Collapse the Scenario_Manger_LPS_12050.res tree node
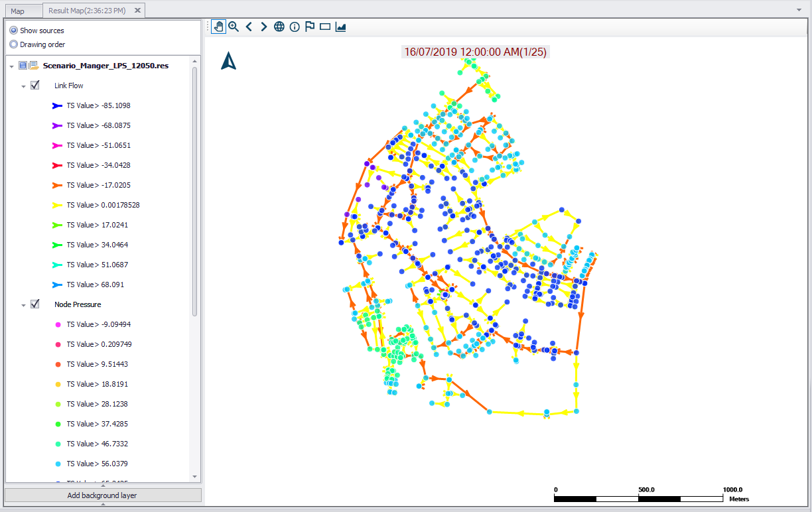Image resolution: width=812 pixels, height=512 pixels. 11,66
